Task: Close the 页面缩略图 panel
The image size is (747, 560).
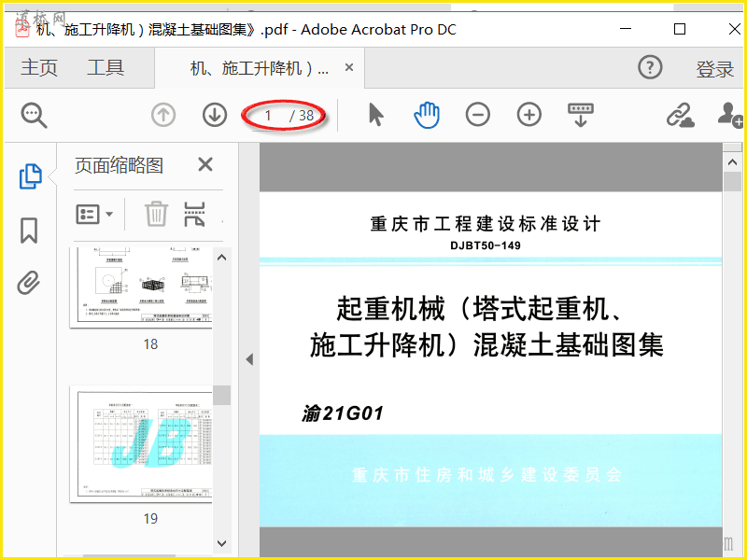Action: point(205,165)
